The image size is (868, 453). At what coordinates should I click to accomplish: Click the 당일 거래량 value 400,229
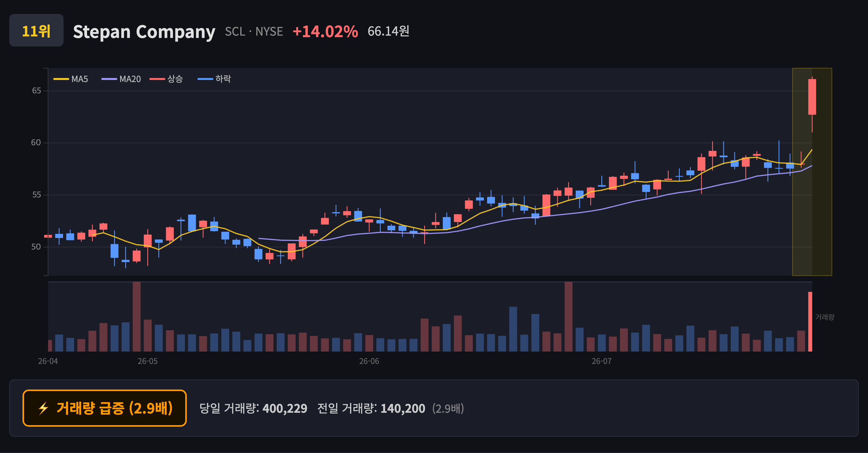285,409
